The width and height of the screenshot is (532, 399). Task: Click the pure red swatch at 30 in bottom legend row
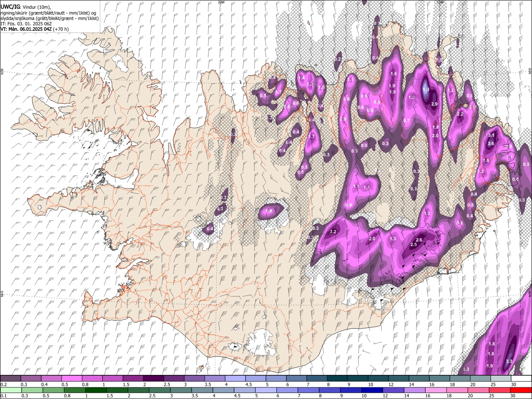(x=521, y=390)
